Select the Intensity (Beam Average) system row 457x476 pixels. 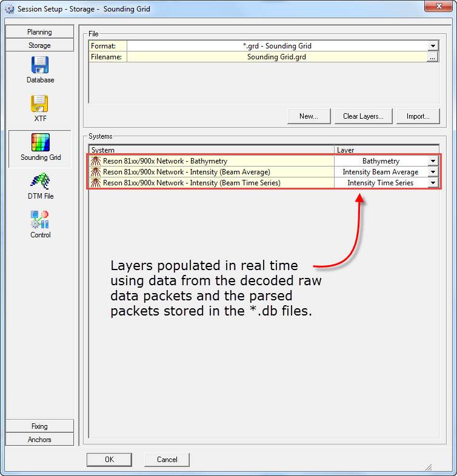click(x=212, y=172)
